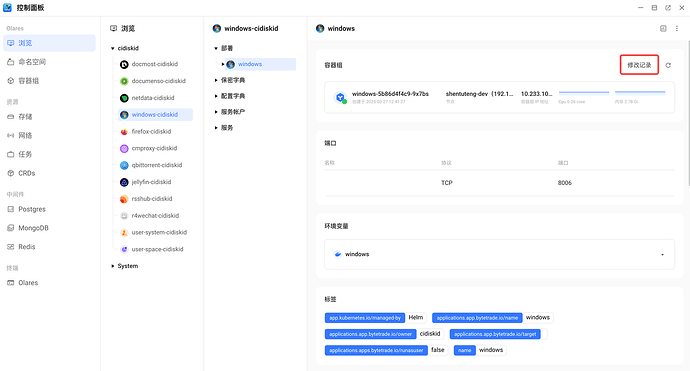690x371 pixels.
Task: Expand the 保密字典 section
Action: [216, 80]
